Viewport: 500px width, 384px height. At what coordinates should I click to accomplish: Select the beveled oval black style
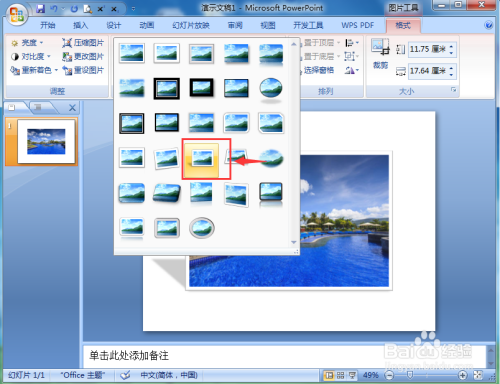271,89
